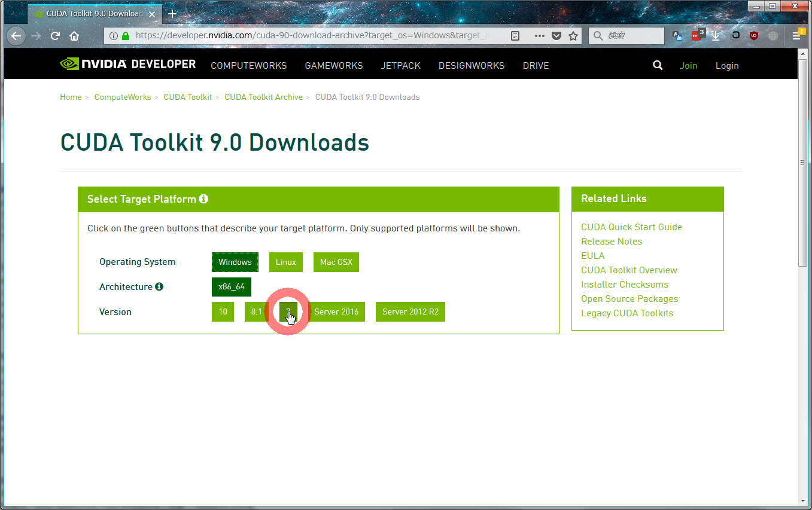Open DRIVE nav menu
The image size is (812, 510).
pos(536,66)
